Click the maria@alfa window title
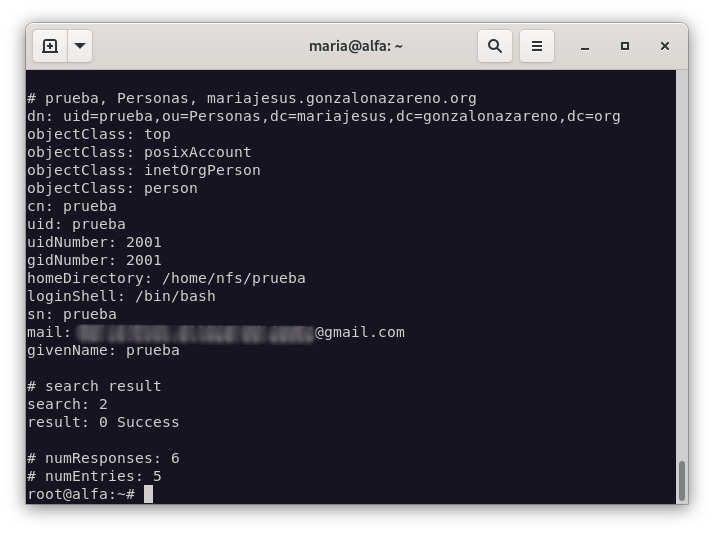Image resolution: width=714 pixels, height=533 pixels. click(356, 46)
